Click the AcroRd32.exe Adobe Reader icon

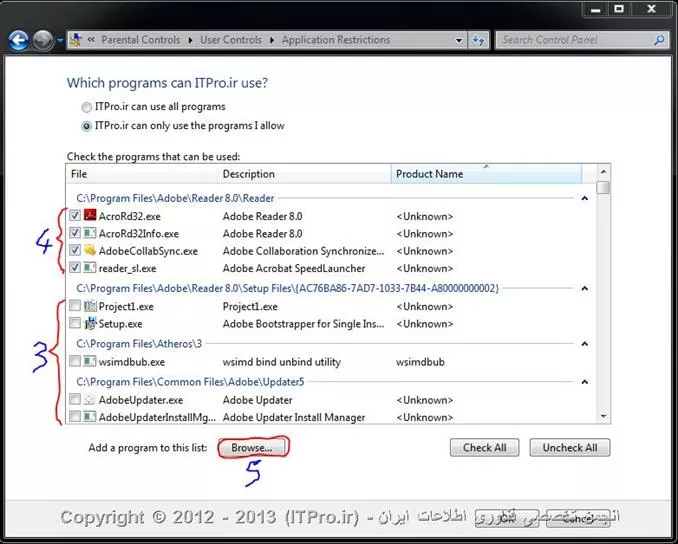pos(90,215)
